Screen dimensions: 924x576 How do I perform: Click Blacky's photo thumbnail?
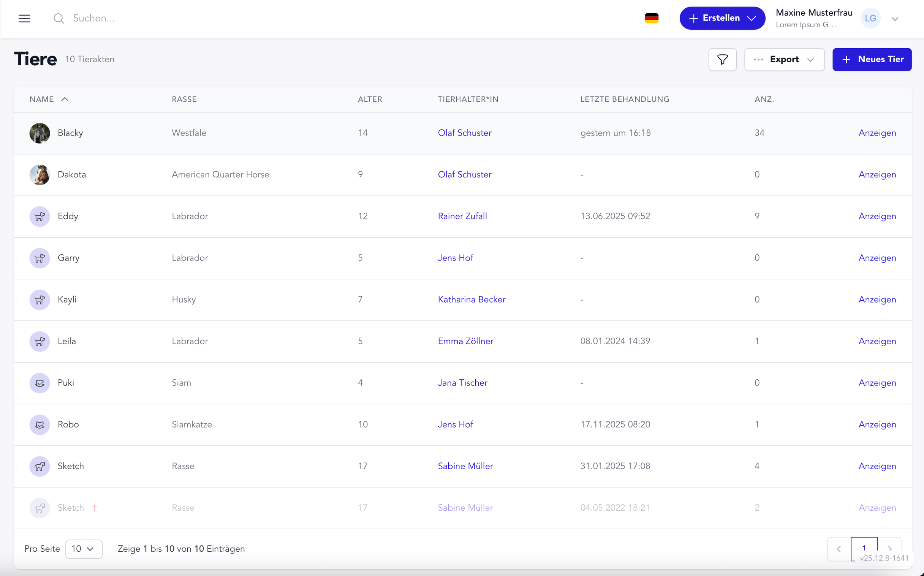click(x=39, y=133)
